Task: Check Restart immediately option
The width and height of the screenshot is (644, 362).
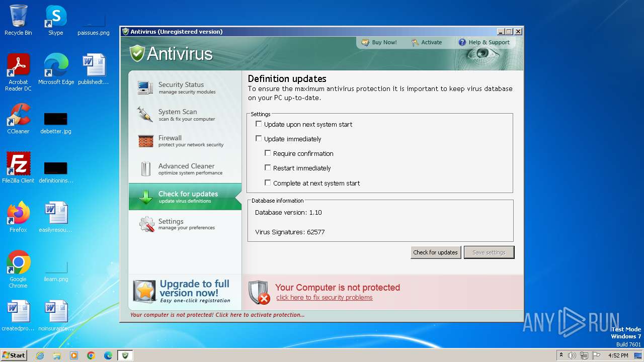Action: click(x=268, y=167)
